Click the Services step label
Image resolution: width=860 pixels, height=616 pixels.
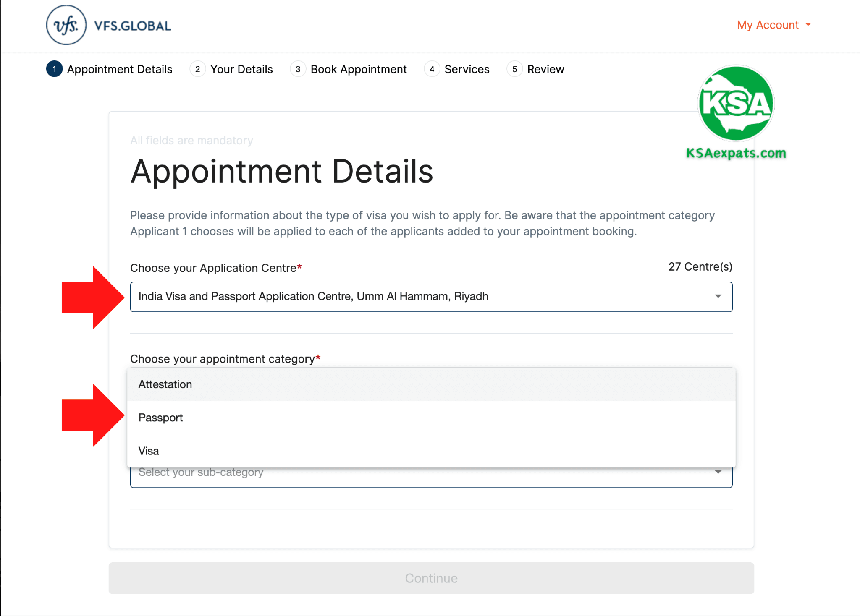467,69
